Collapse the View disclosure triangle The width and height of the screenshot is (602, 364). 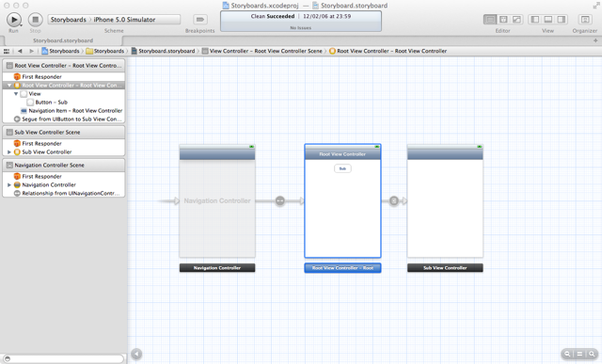[16, 94]
